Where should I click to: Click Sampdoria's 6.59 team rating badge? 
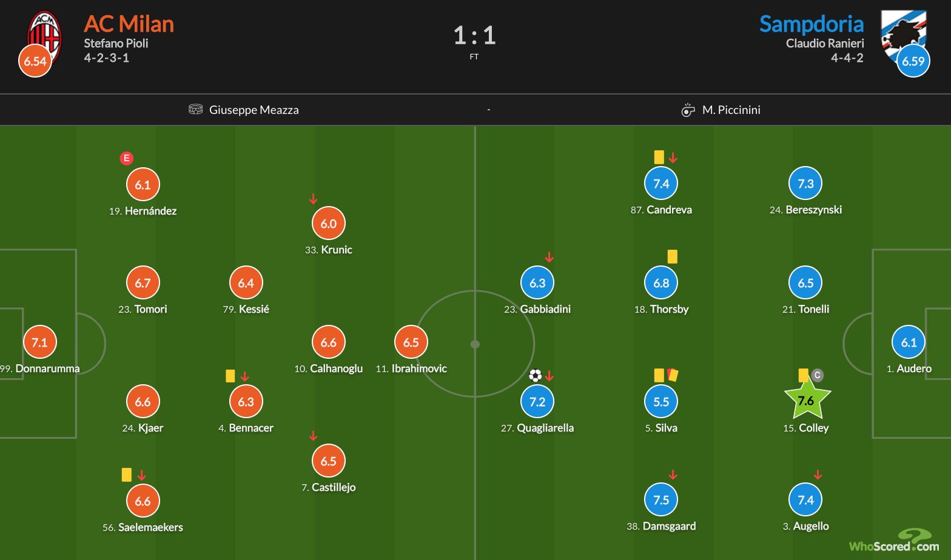[913, 61]
